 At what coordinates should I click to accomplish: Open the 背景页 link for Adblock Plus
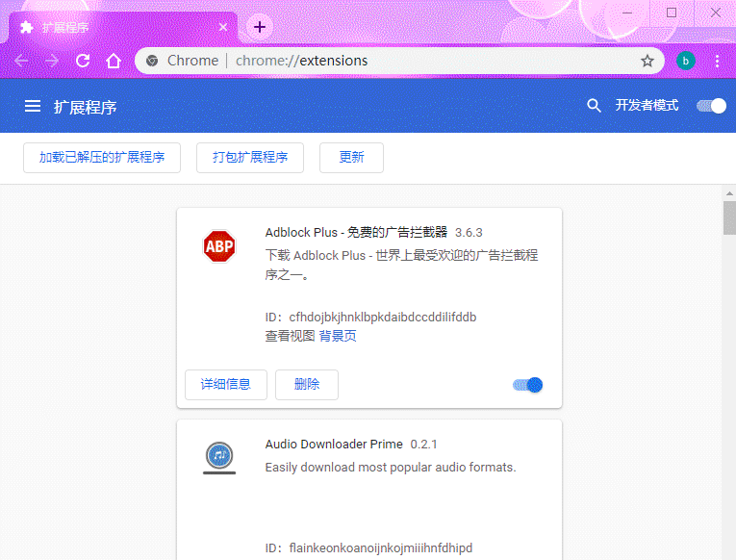[x=338, y=336]
